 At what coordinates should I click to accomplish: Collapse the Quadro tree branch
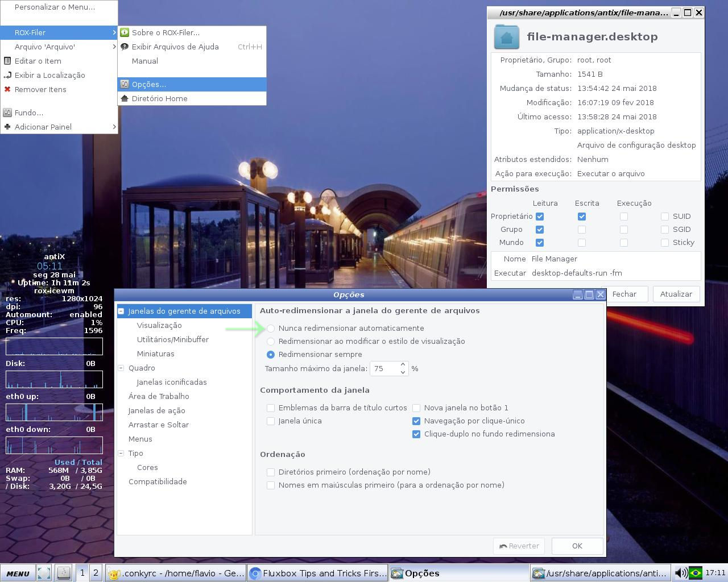121,368
